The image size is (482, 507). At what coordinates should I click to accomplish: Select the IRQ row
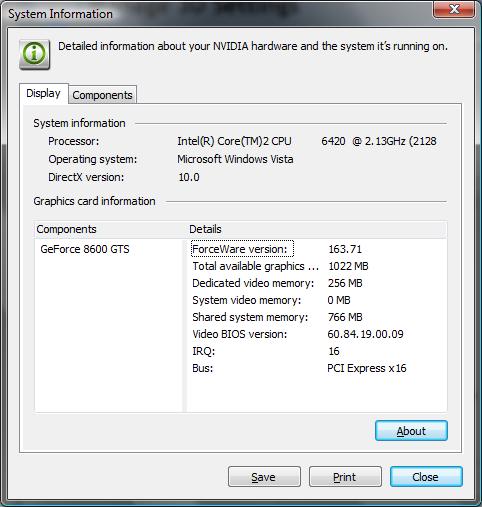[x=318, y=351]
